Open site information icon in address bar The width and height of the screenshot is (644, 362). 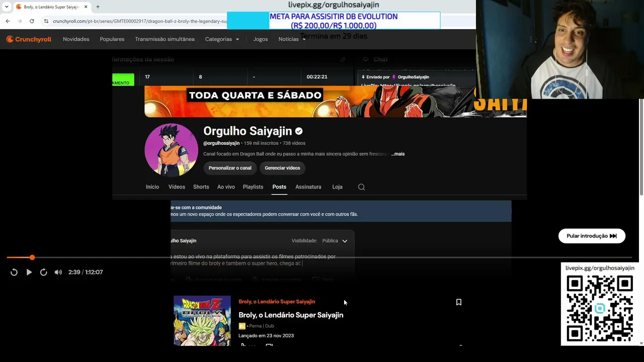click(46, 21)
